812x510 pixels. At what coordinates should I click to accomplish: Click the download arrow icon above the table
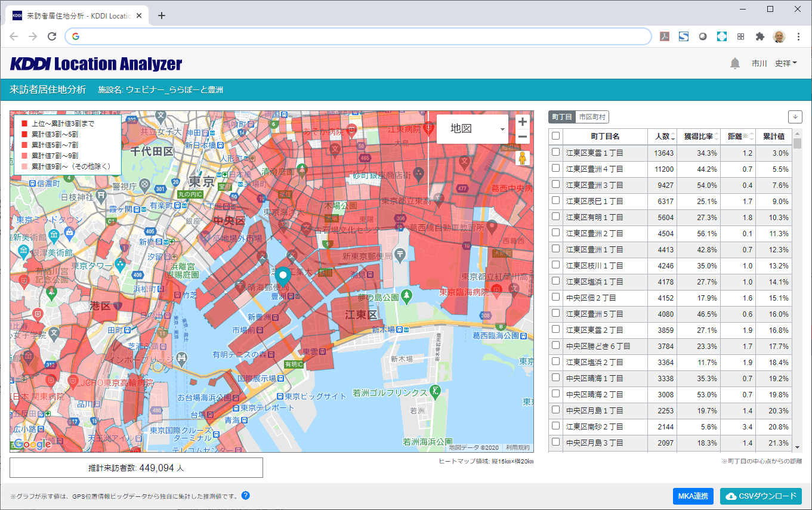coord(795,117)
